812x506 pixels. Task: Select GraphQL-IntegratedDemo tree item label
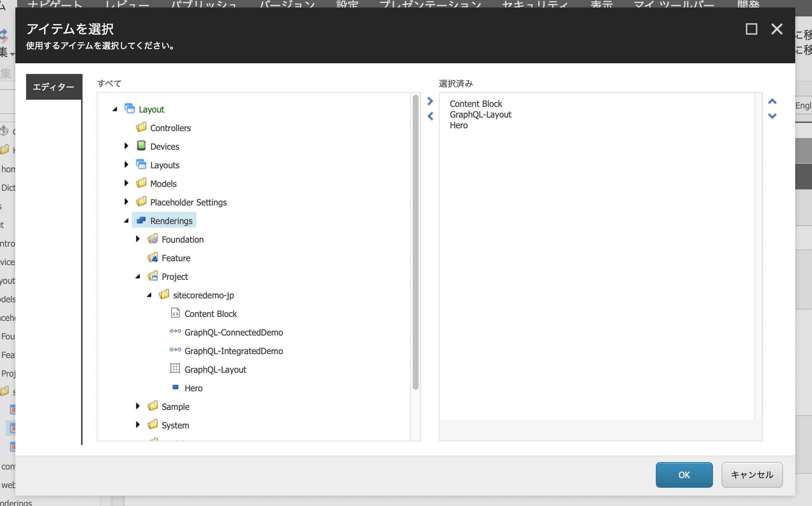[234, 351]
